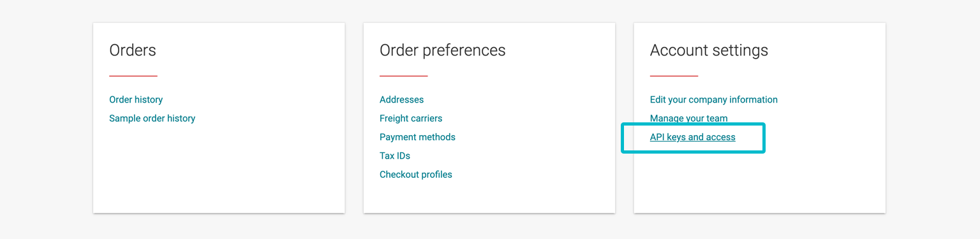Click blank space below Checkout profiles link
The height and width of the screenshot is (239, 980).
point(489,196)
